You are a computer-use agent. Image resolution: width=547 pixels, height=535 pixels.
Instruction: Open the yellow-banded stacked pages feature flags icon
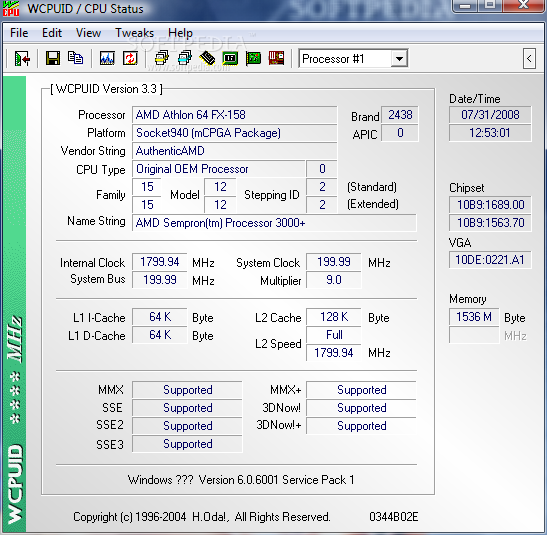(x=162, y=58)
